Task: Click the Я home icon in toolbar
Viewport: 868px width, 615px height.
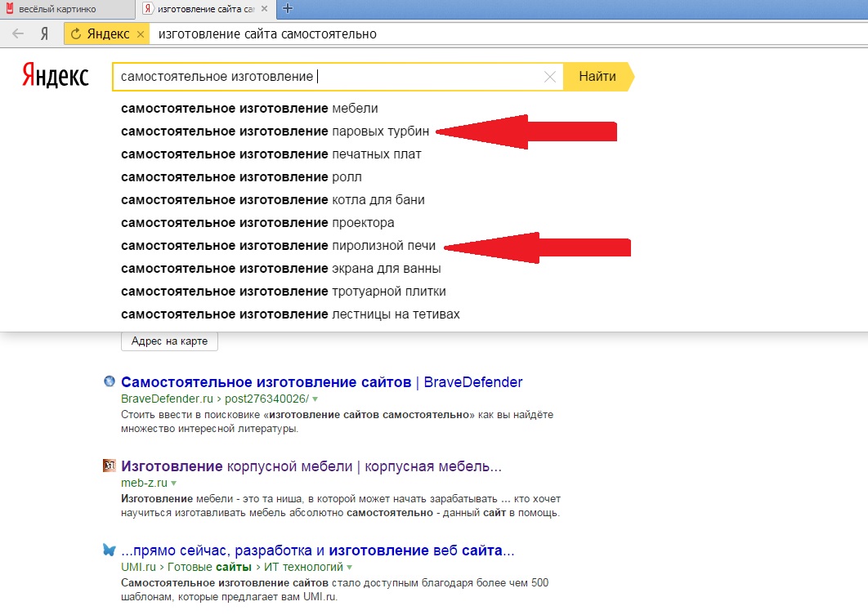Action: [44, 33]
